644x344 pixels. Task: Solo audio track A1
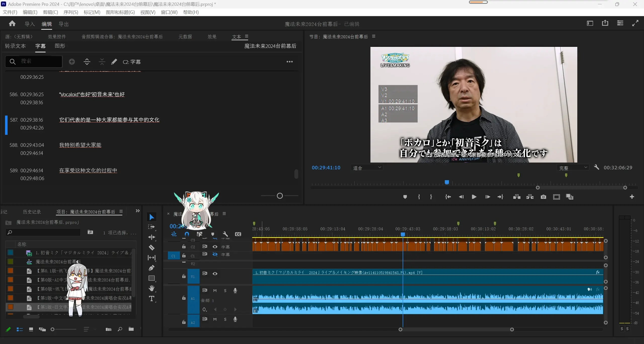(x=225, y=291)
